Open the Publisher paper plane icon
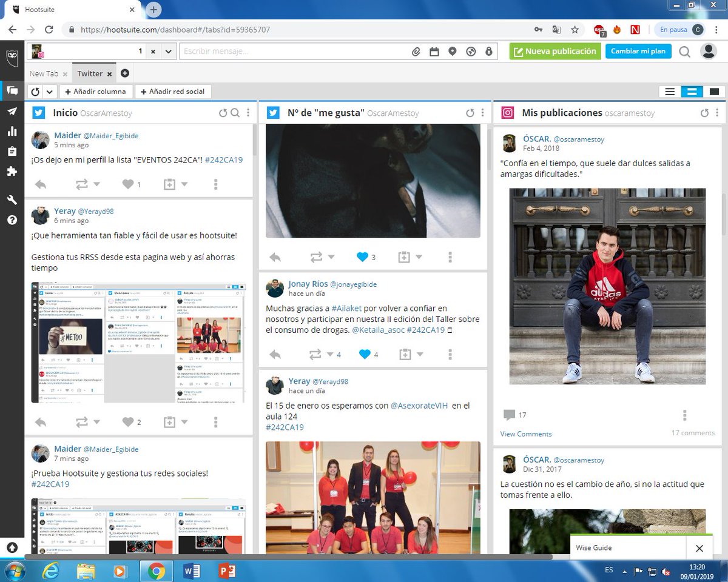Viewport: 728px width, 582px height. coord(12,111)
